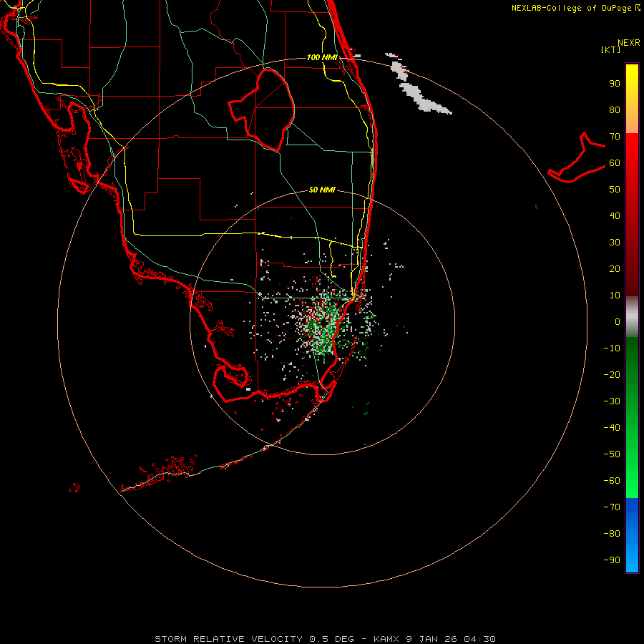Click the 70 value on the velocity scale
644x644 pixels.
pyautogui.click(x=615, y=137)
